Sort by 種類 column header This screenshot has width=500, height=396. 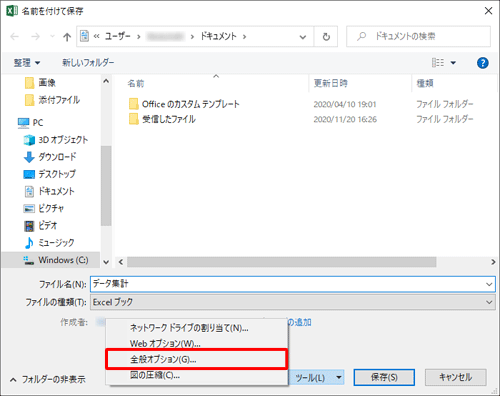[x=425, y=83]
